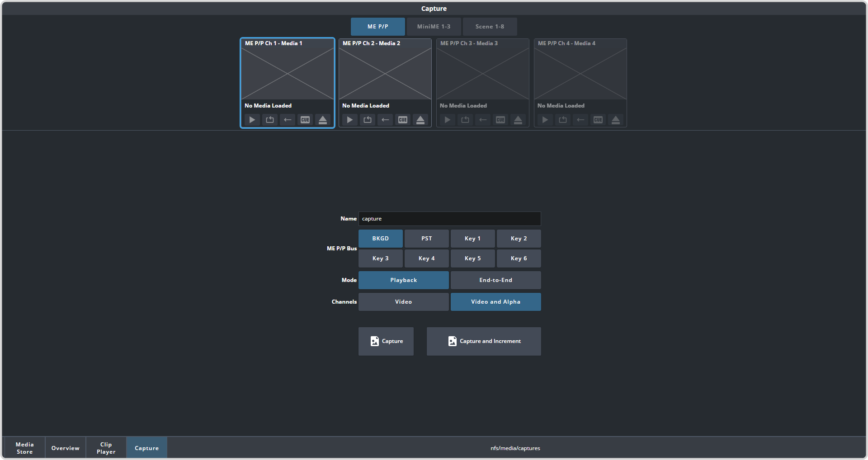This screenshot has height=460, width=868.
Task: Click back arrow icon on ME P/P Ch 2
Action: click(x=385, y=120)
